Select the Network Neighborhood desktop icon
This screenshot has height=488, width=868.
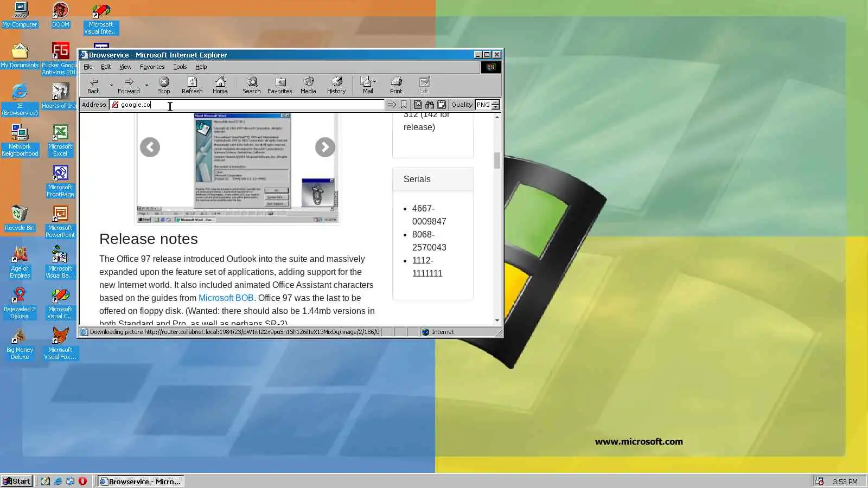click(x=20, y=140)
